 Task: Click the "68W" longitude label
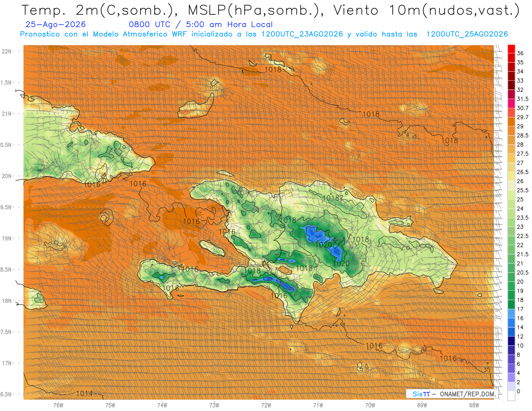point(474,405)
